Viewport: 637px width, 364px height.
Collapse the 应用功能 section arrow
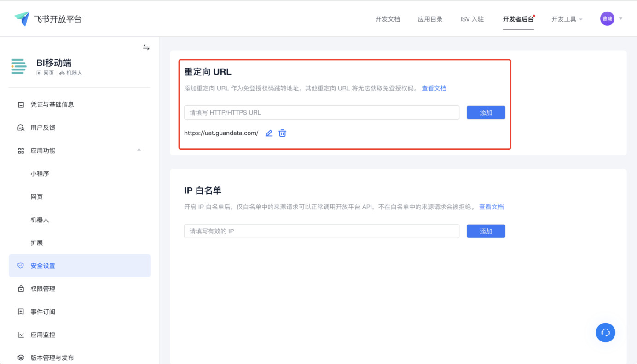[x=139, y=150]
